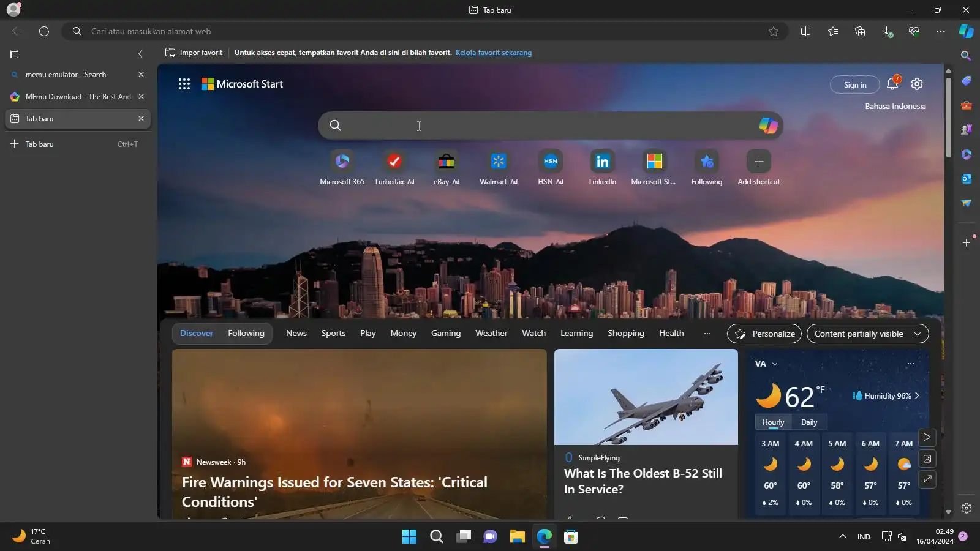This screenshot has width=980, height=551.
Task: Open page settings gear on Microsoft Start
Action: click(x=917, y=84)
